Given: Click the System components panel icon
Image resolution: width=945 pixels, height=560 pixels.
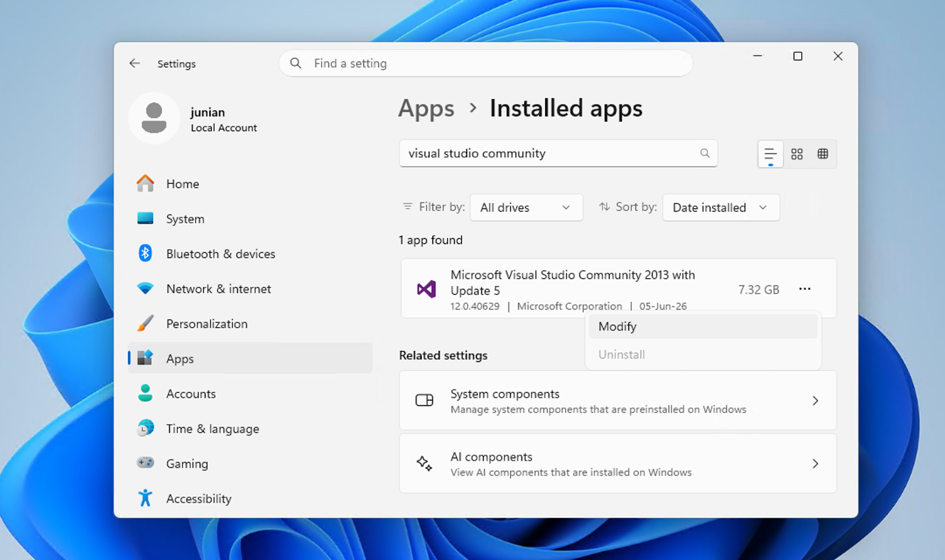Looking at the screenshot, I should [x=424, y=400].
